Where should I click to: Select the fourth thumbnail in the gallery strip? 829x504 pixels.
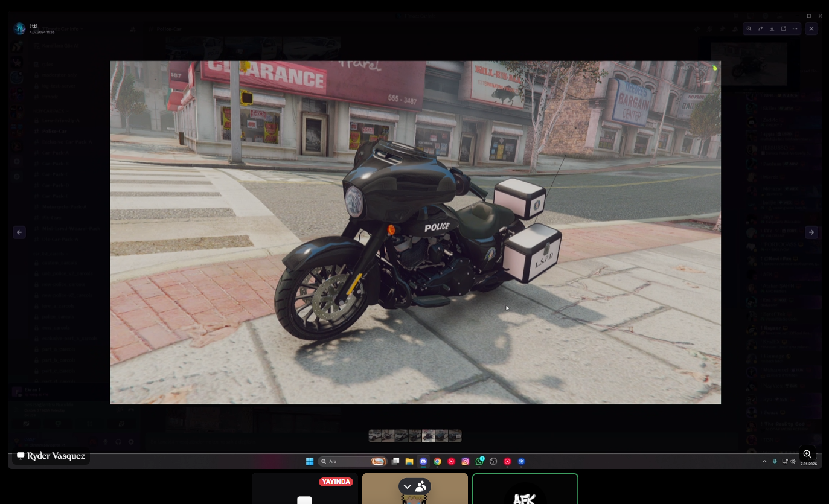coord(415,436)
